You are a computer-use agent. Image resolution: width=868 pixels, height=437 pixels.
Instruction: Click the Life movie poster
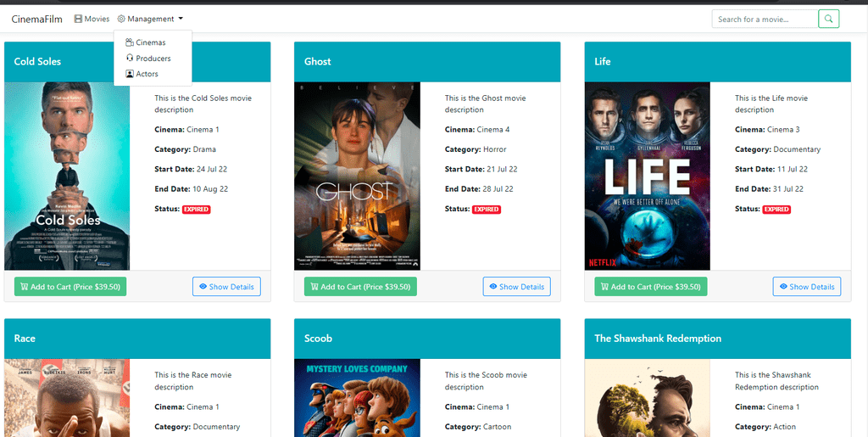pos(647,176)
